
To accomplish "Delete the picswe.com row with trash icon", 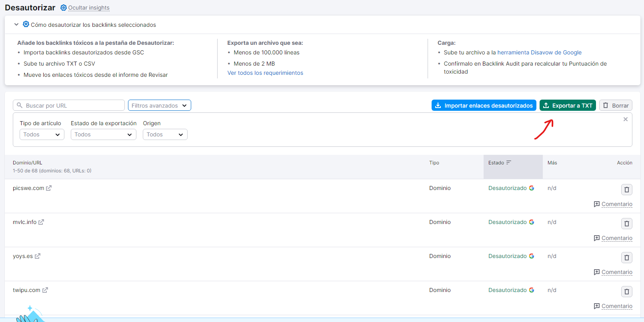I will pos(626,190).
